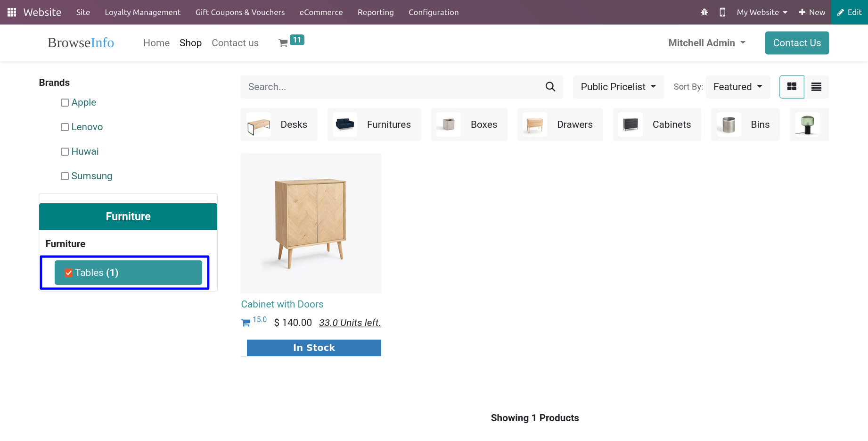The width and height of the screenshot is (868, 441).
Task: Open the Cabinet with Doors link
Action: (282, 304)
